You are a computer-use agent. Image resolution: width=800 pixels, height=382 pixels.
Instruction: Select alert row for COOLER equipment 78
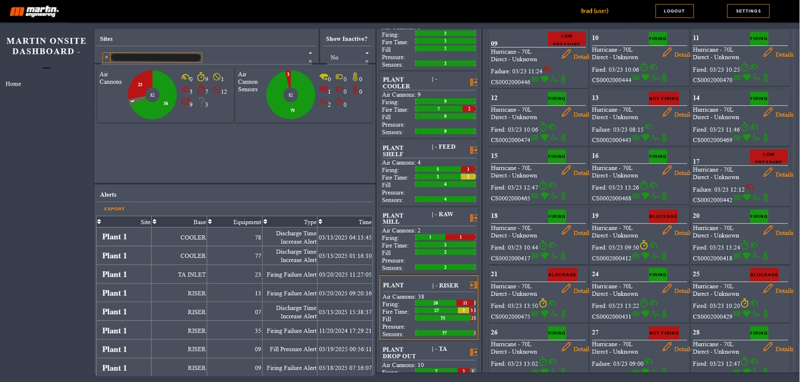(235, 237)
